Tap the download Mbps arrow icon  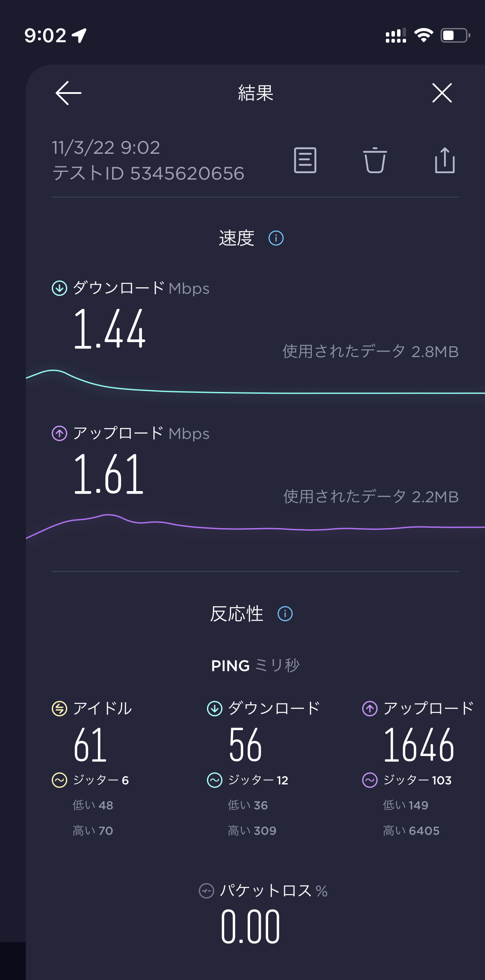pyautogui.click(x=59, y=288)
